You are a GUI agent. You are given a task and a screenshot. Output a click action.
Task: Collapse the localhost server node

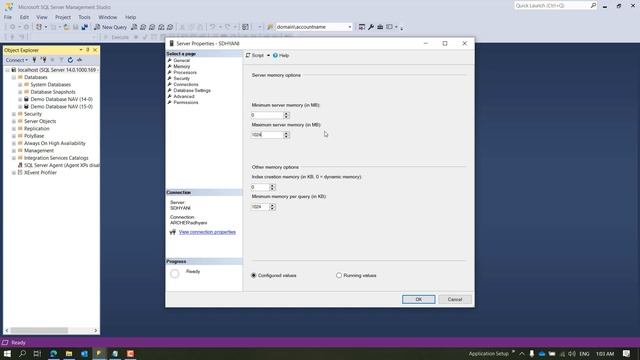(7, 70)
